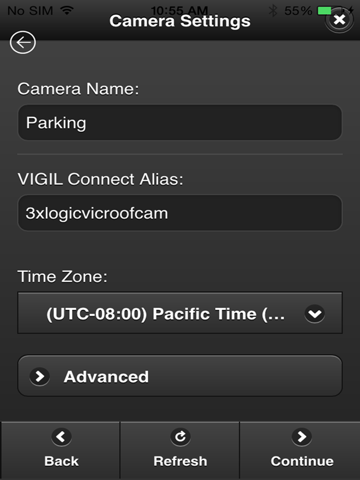The height and width of the screenshot is (480, 360).
Task: Close Camera Settings with the X icon
Action: point(339,20)
